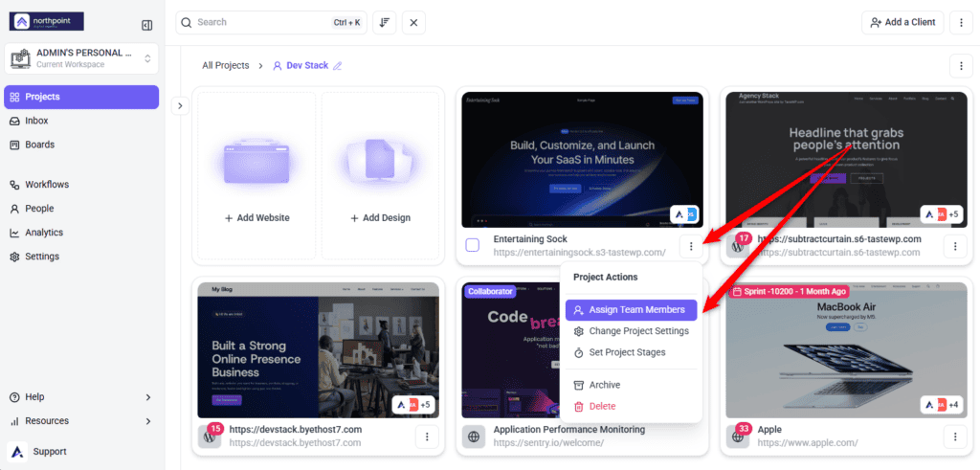
Task: Click the https://www.apple.com/ URL
Action: [808, 442]
